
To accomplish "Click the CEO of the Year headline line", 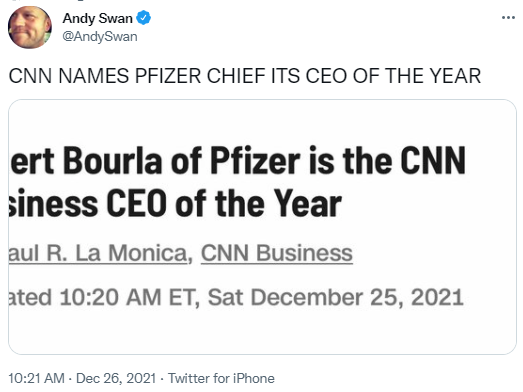I will pos(175,204).
